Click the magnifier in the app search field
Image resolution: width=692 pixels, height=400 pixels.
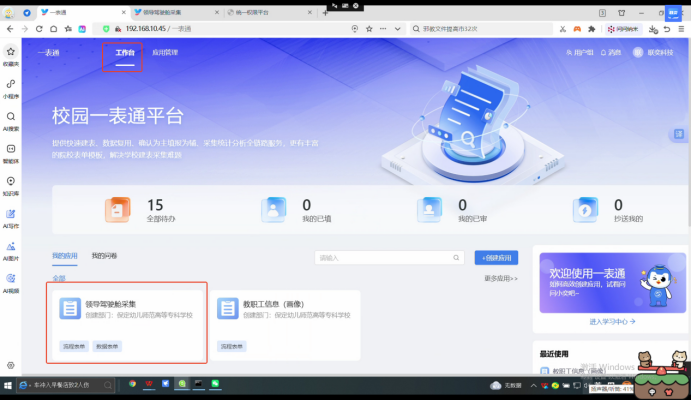[456, 258]
